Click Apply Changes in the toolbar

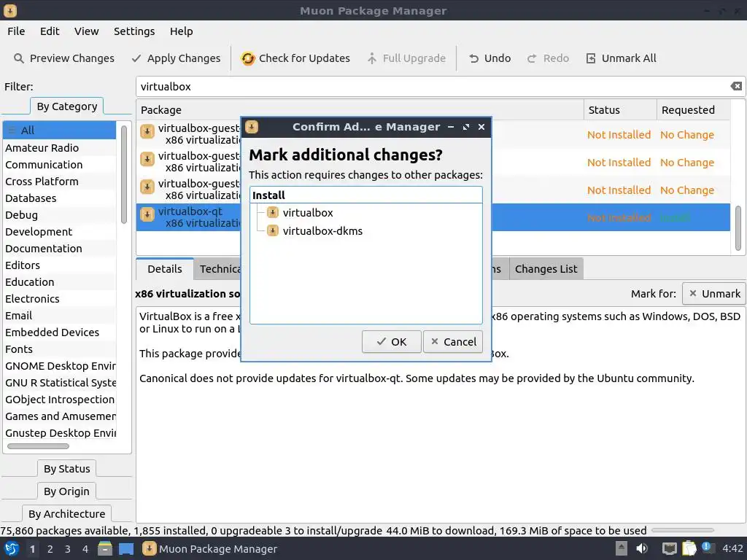pos(176,58)
